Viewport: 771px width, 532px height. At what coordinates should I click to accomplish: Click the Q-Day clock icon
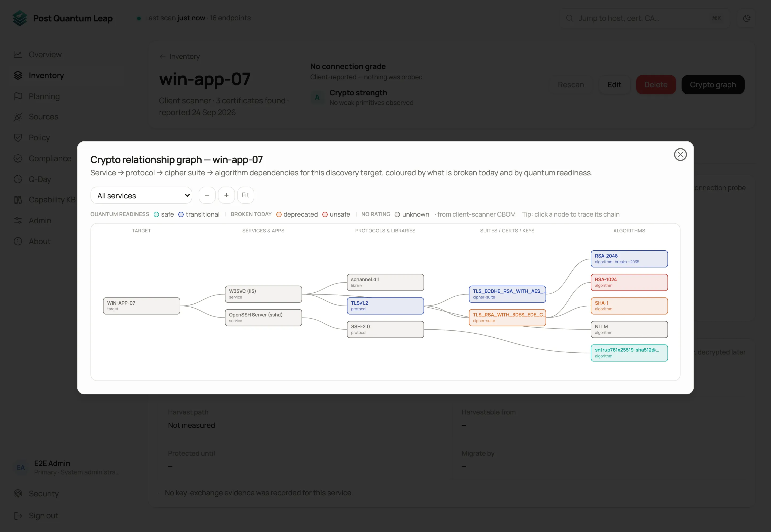click(x=18, y=179)
